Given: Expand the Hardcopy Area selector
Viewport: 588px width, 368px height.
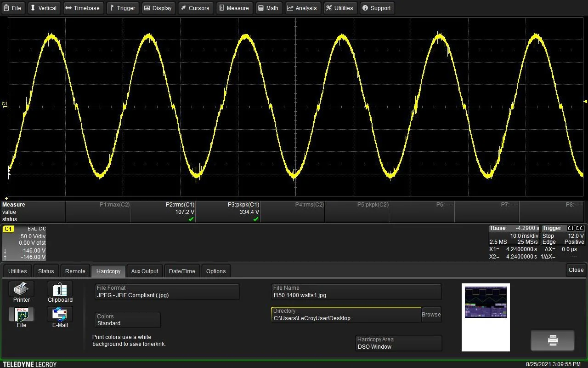Looking at the screenshot, I should 399,343.
